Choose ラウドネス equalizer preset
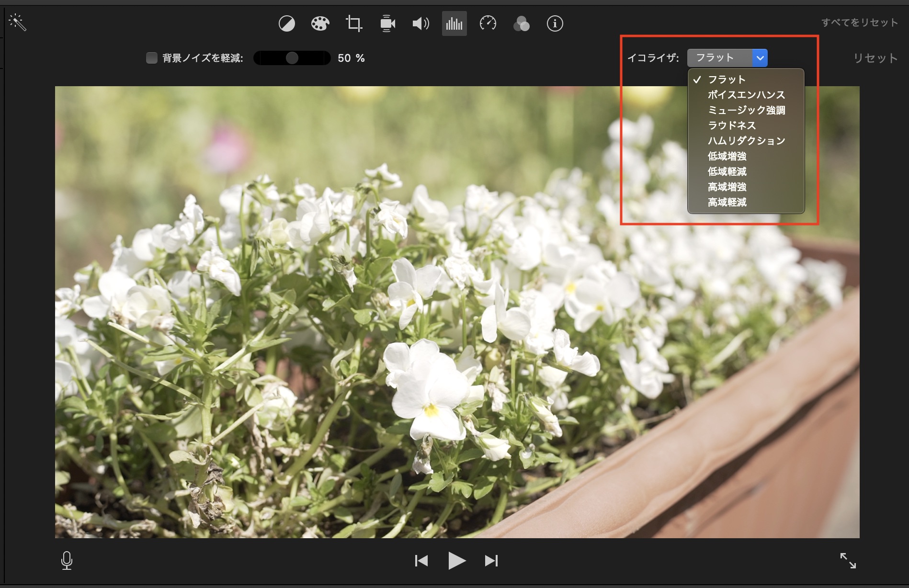This screenshot has width=909, height=588. pyautogui.click(x=746, y=125)
